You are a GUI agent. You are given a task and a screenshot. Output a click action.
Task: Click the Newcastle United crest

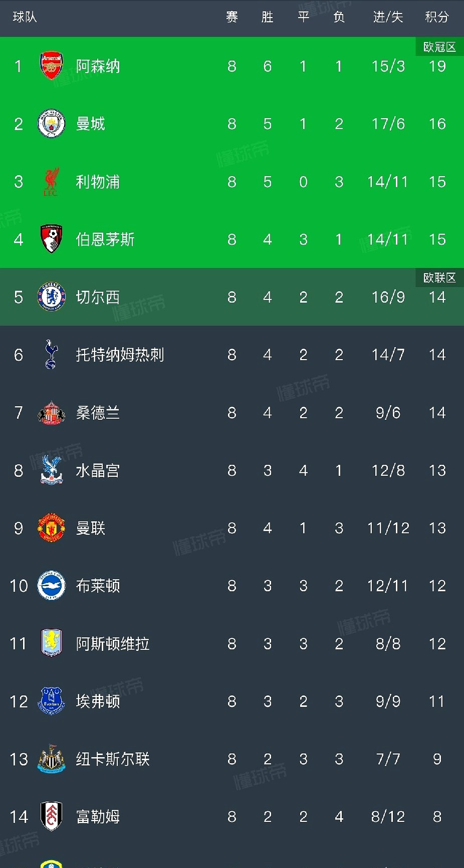click(x=51, y=759)
